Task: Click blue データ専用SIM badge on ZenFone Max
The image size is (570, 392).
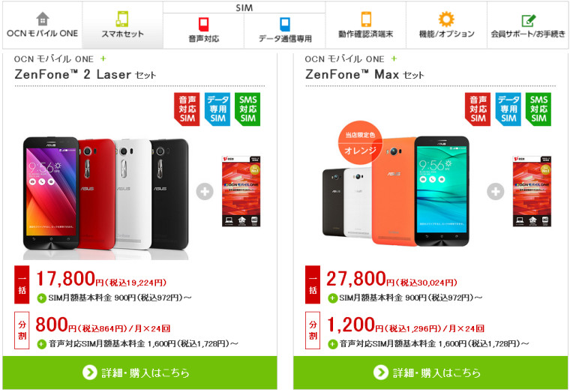Action: [508, 109]
